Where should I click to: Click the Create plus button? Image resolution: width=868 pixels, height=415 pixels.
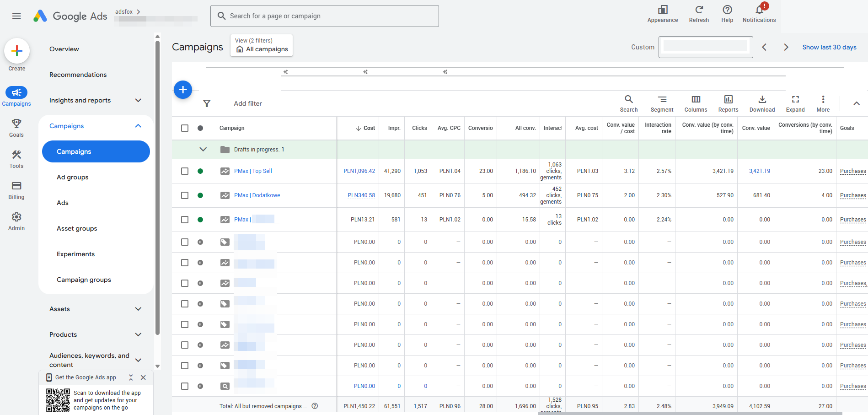[17, 51]
